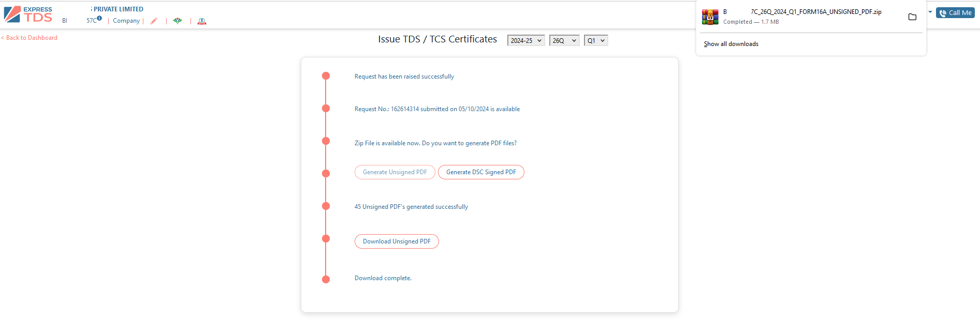This screenshot has height=321, width=980.
Task: Open the downloaded ZIP file archive icon
Action: (710, 17)
